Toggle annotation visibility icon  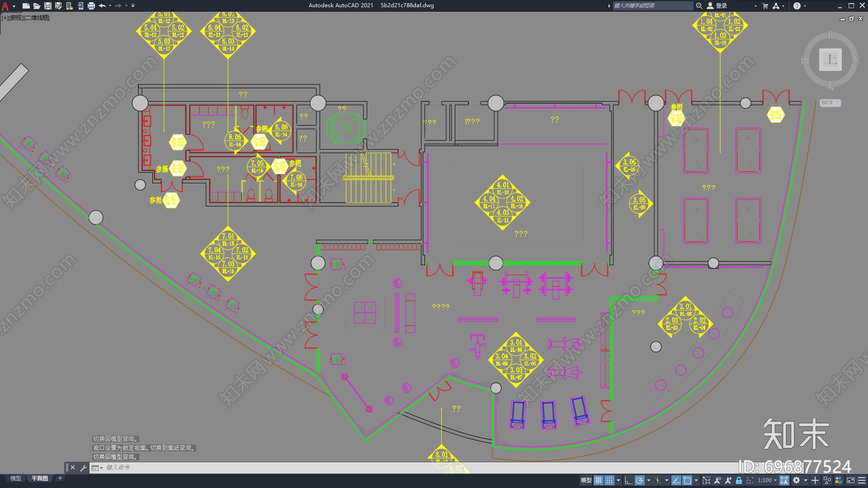point(718,480)
